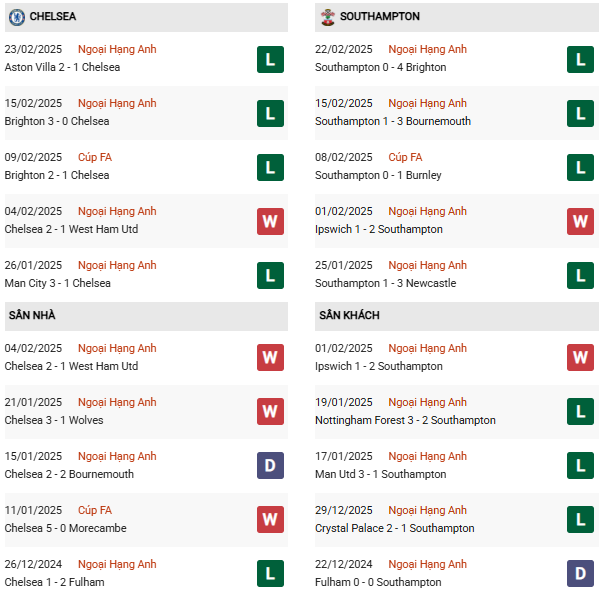Screen dimensions: 600x592
Task: Open the Man City 3-1 Chelsea match
Action: [x=58, y=283]
